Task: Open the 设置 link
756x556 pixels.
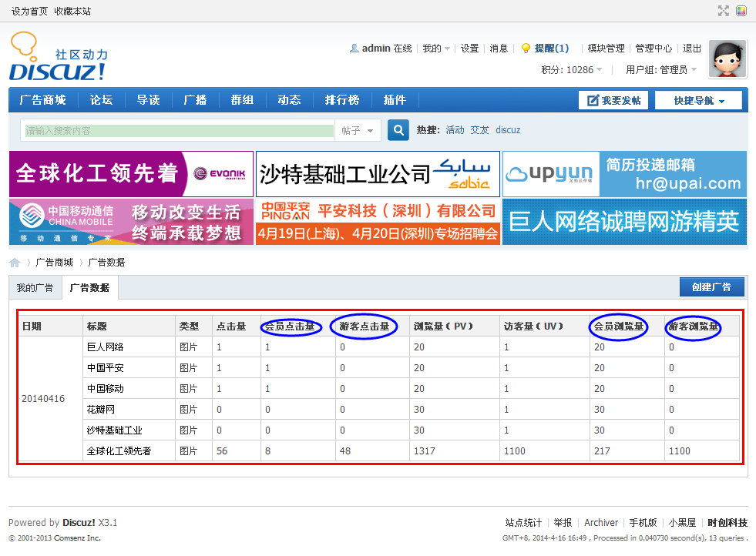Action: [469, 49]
